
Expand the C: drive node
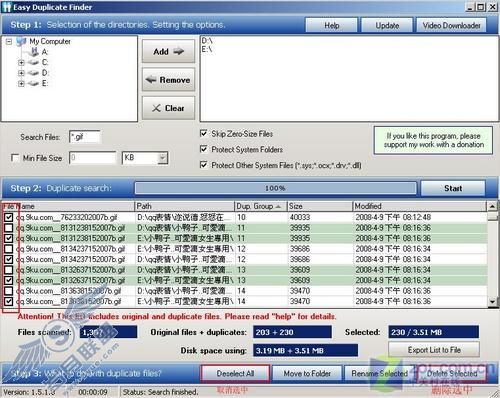tap(21, 63)
